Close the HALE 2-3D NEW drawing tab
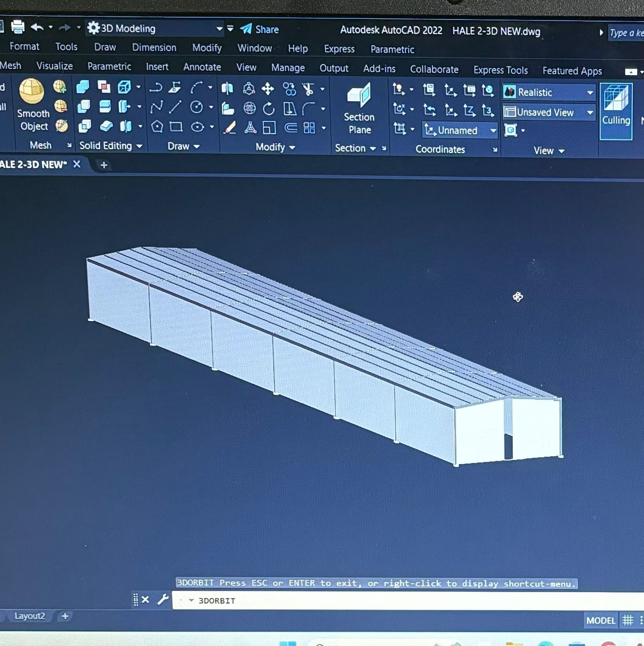 point(77,164)
